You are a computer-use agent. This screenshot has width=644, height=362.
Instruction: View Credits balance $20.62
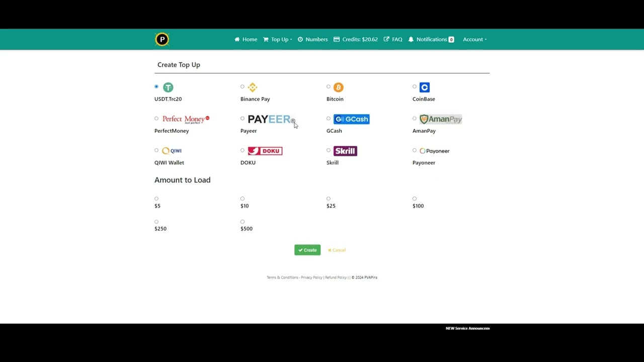(356, 39)
